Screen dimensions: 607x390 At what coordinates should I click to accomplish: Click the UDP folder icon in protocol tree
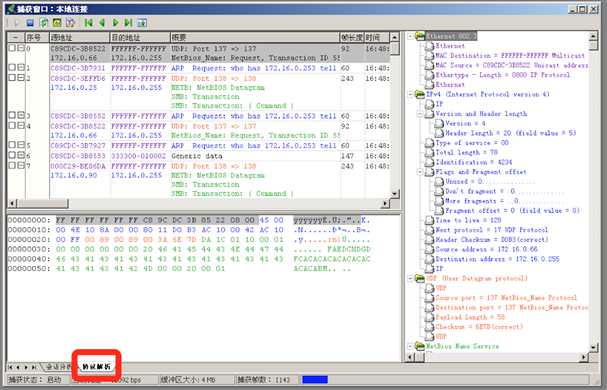tap(420, 278)
